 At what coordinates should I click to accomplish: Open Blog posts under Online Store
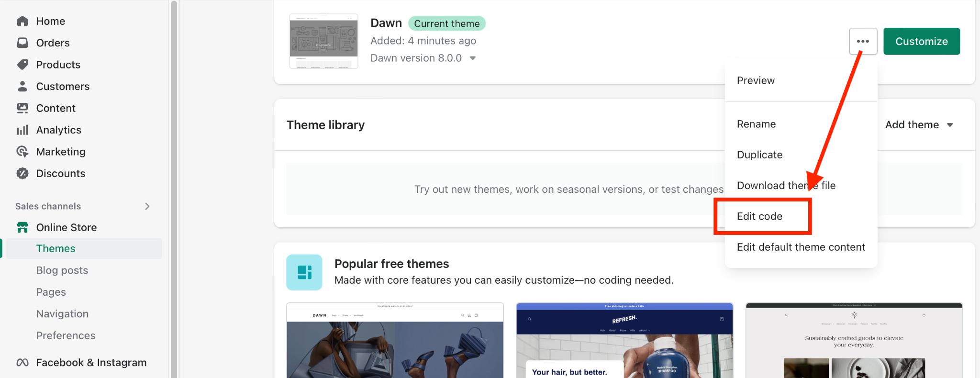coord(62,270)
